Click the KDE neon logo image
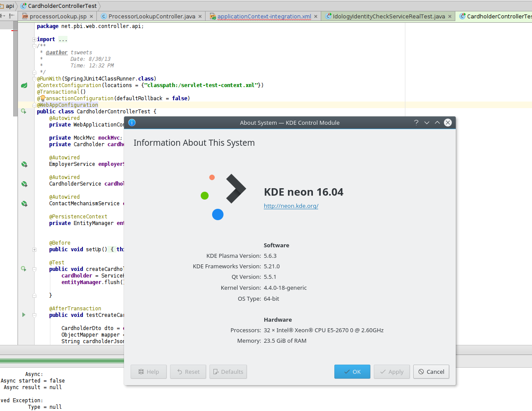The width and height of the screenshot is (532, 411). coord(223,197)
